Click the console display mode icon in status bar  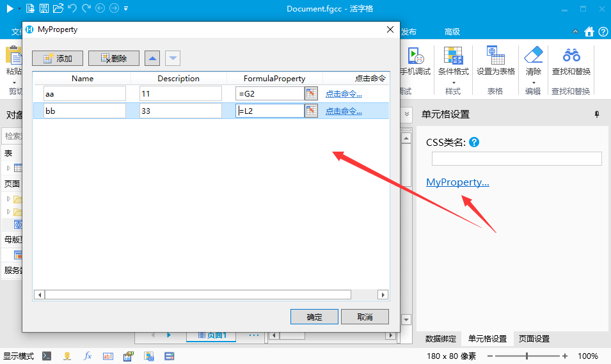(x=47, y=356)
